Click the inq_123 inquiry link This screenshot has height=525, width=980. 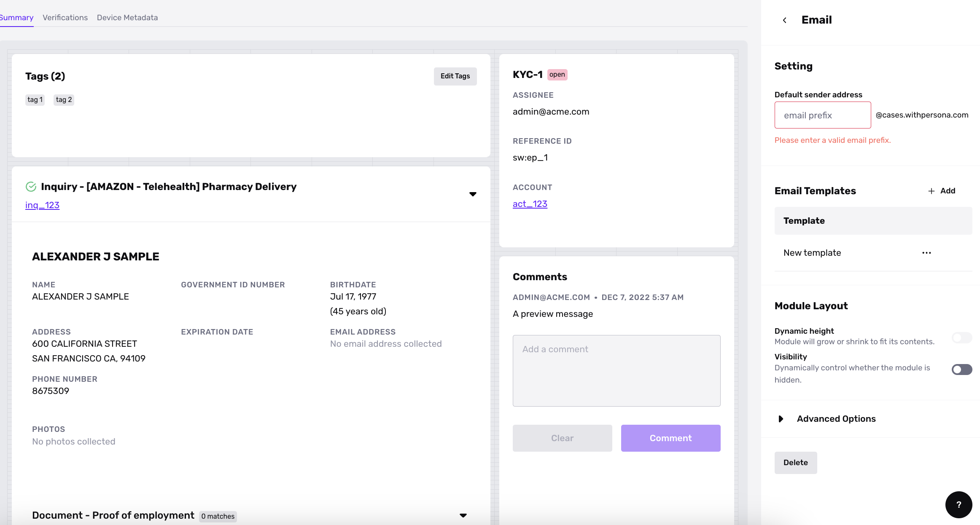point(42,204)
